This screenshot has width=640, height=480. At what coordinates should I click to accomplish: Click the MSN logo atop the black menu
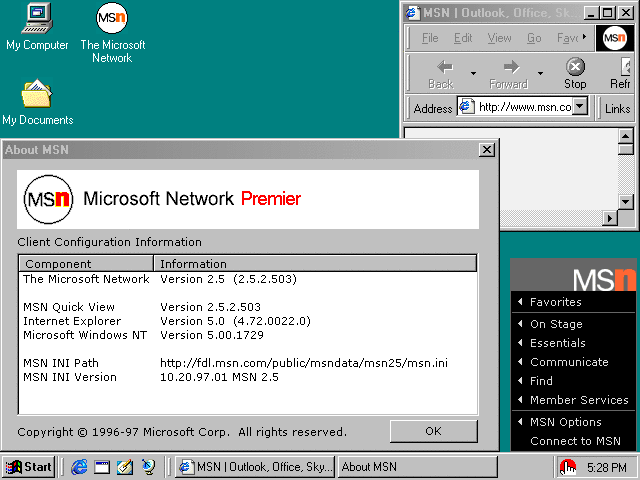click(604, 279)
